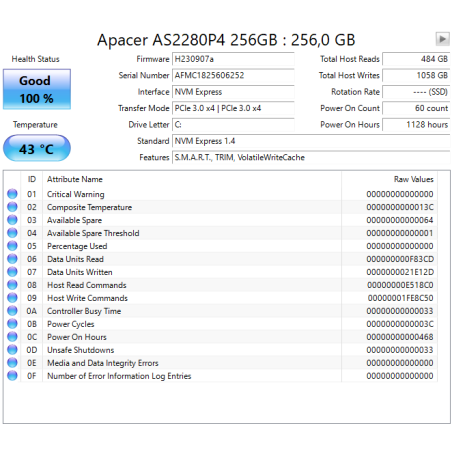Click status icon for Power On Hours row
Image resolution: width=452 pixels, height=452 pixels.
click(12, 337)
